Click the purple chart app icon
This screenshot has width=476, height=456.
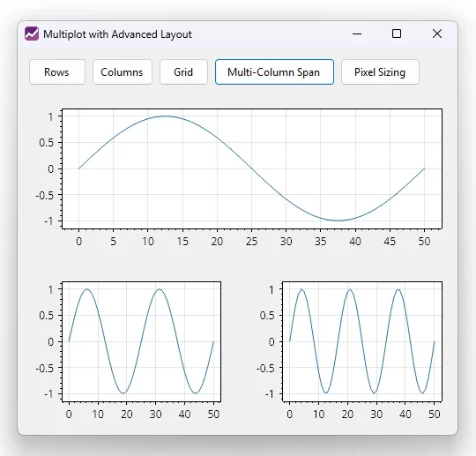click(x=32, y=34)
